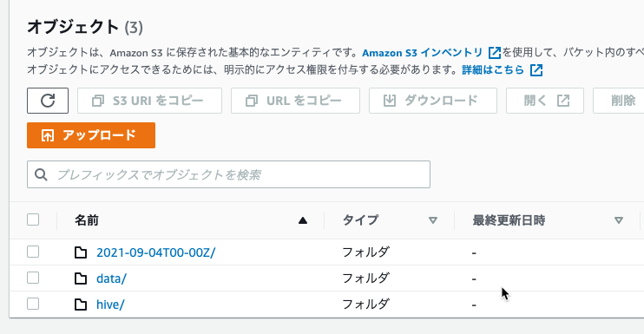Image resolution: width=644 pixels, height=334 pixels.
Task: Click the copy icon in the S3 URI button
Action: click(98, 101)
